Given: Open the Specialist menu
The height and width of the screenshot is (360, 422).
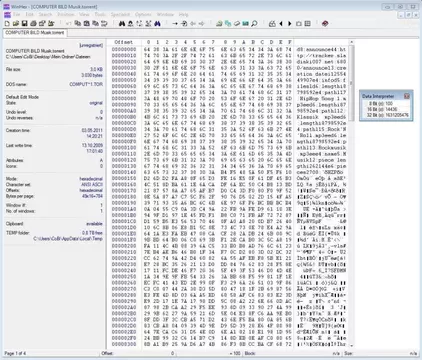Looking at the screenshot, I should tap(120, 14).
